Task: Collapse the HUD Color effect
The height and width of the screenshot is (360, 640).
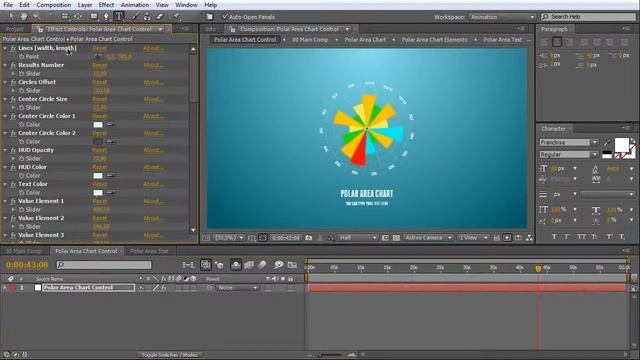Action: [5, 167]
